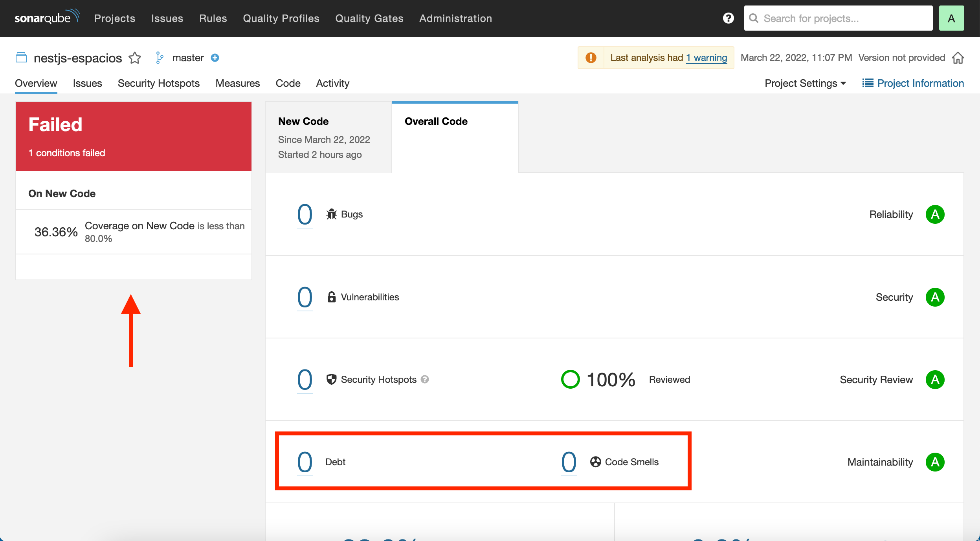The image size is (980, 541).
Task: Click the March 22, 2022, 11:07 PM timestamp
Action: tap(796, 58)
